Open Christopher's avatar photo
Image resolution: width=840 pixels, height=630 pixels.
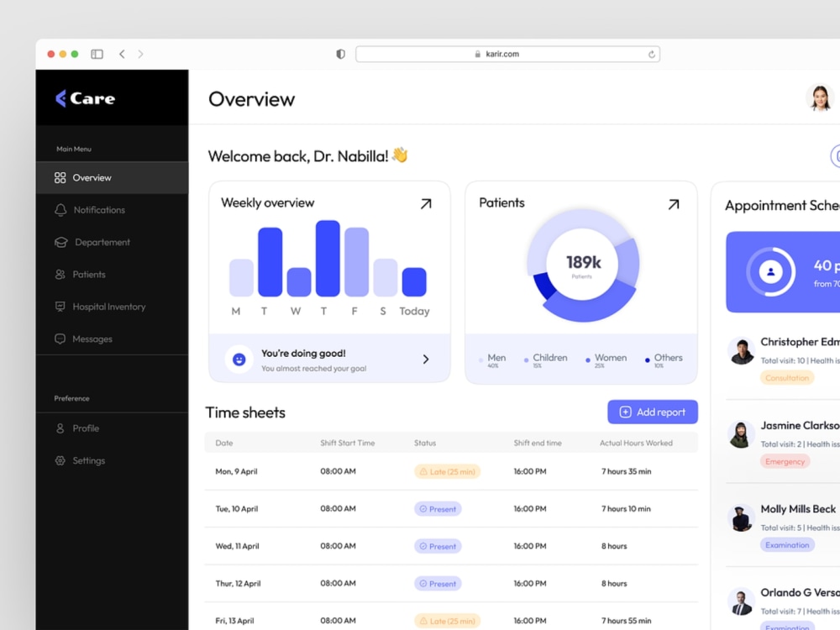coord(742,351)
